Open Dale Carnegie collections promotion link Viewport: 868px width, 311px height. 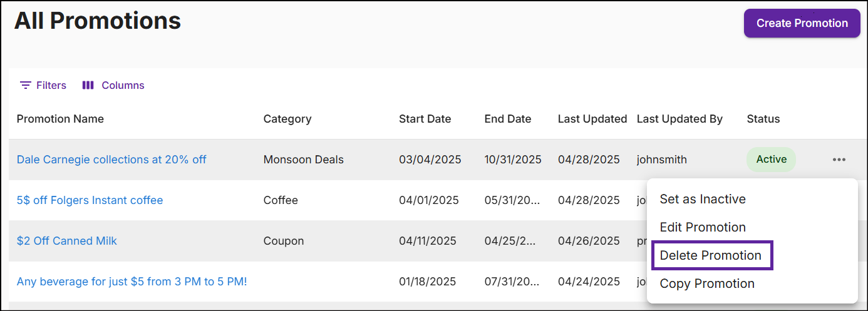[x=111, y=160]
